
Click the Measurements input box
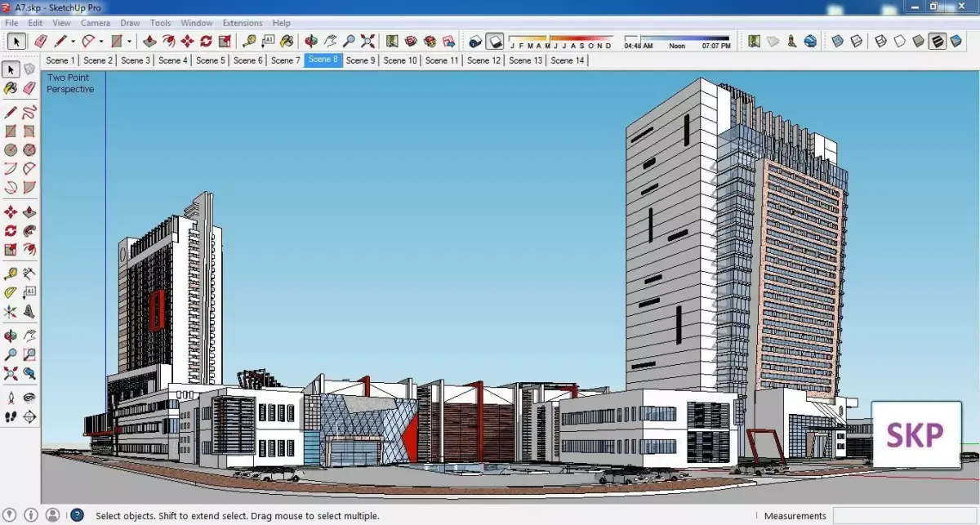904,515
